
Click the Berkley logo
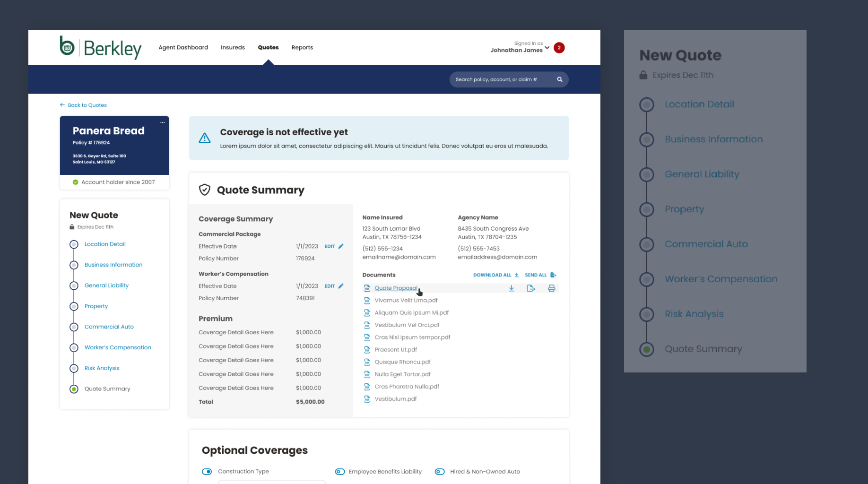tap(100, 48)
